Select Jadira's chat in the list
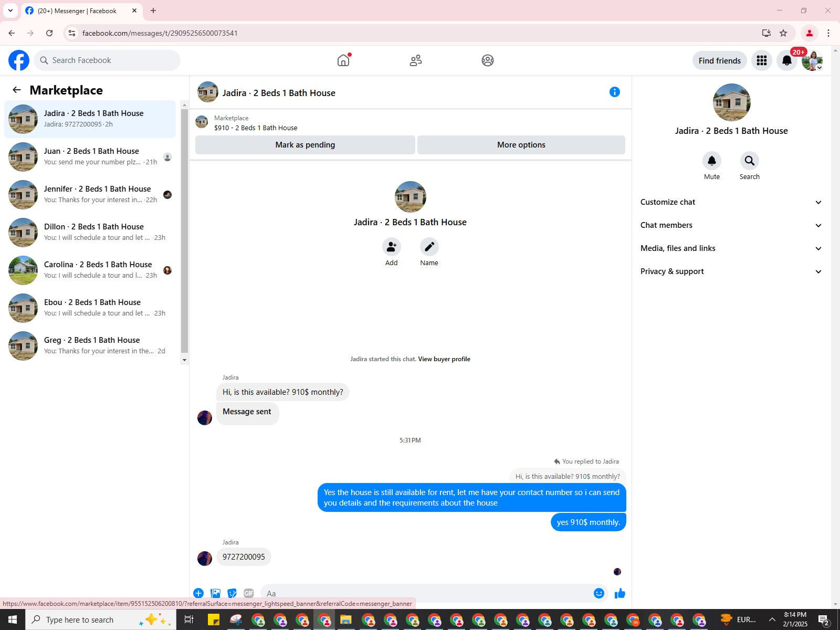The image size is (840, 630). (x=90, y=119)
